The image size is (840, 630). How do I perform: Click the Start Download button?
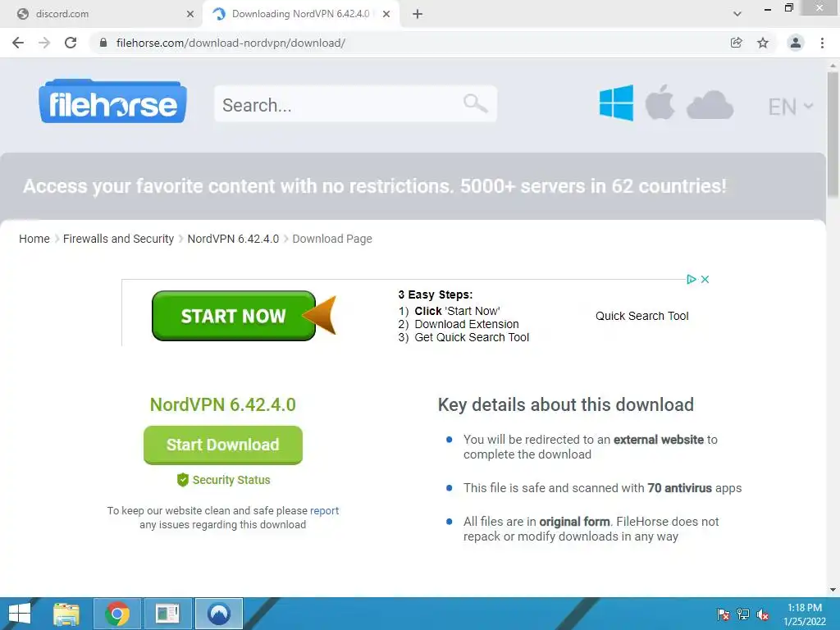point(223,445)
